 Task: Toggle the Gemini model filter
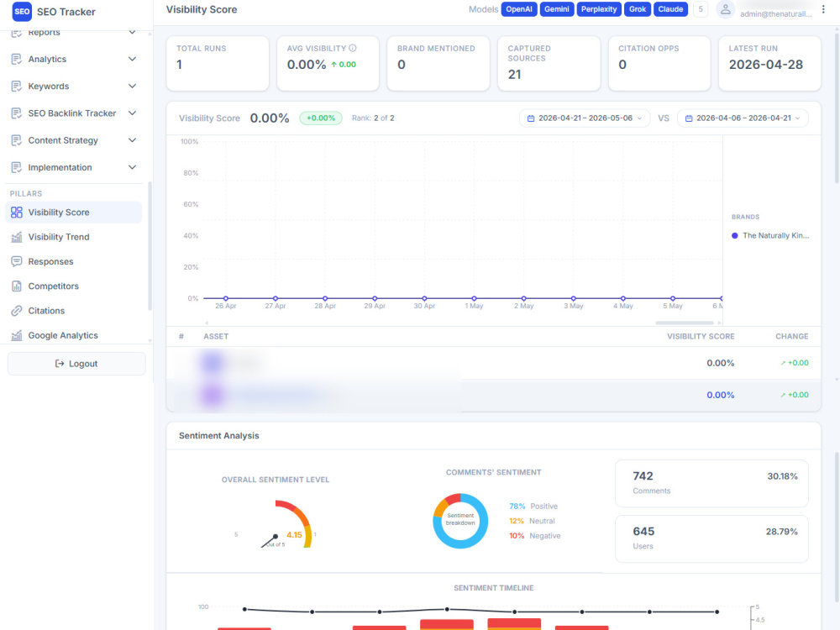(557, 9)
